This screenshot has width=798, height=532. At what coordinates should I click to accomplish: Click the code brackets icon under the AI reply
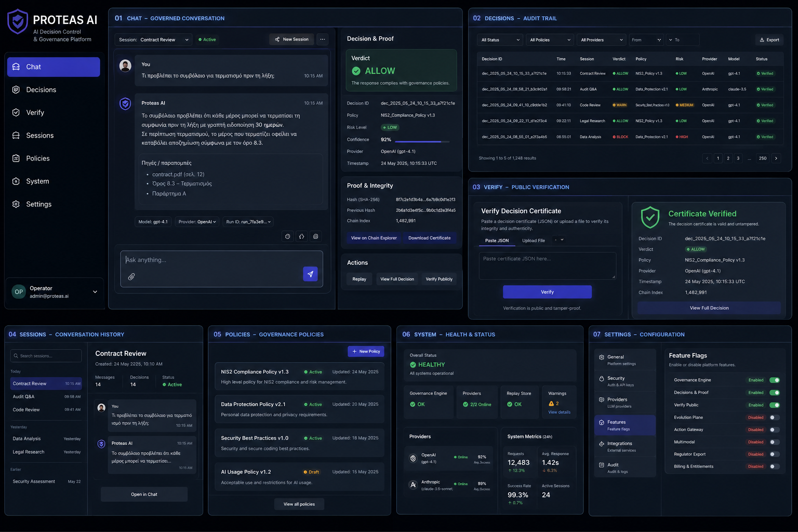tap(301, 236)
